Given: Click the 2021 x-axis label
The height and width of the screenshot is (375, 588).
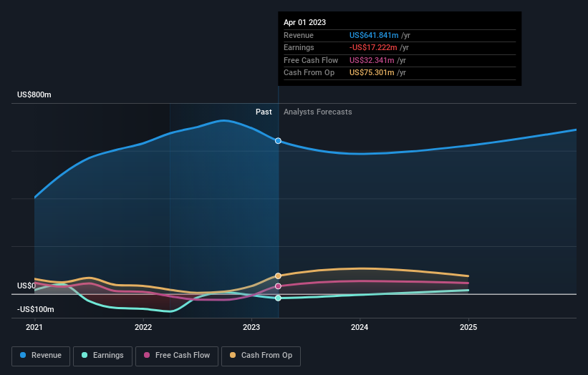Looking at the screenshot, I should (34, 327).
